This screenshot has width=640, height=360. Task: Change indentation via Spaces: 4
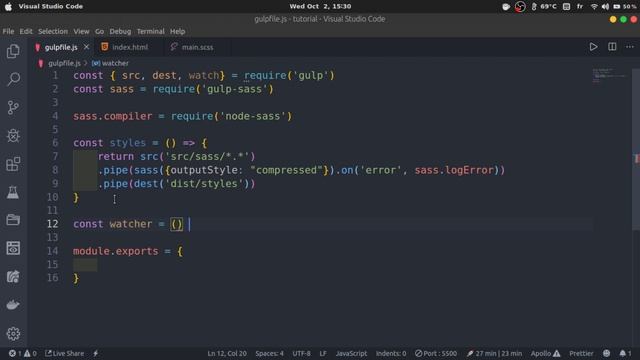269,353
